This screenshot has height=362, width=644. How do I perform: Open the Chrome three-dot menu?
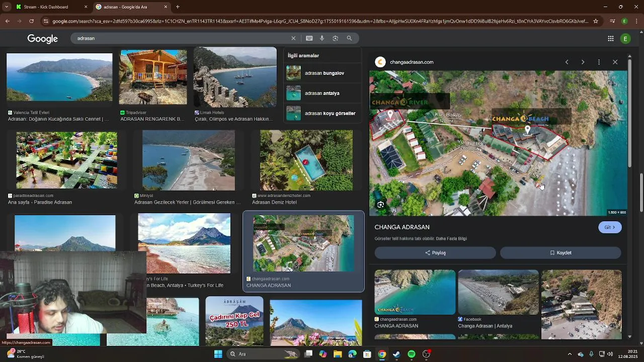pyautogui.click(x=636, y=21)
